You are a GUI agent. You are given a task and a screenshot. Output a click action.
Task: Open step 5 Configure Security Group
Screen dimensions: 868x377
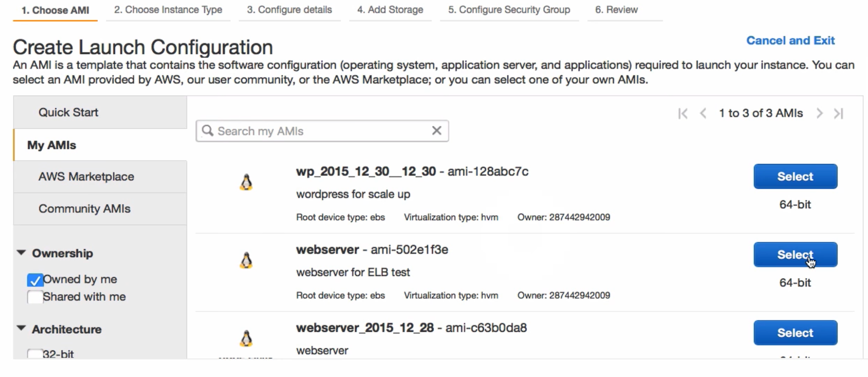pos(509,10)
